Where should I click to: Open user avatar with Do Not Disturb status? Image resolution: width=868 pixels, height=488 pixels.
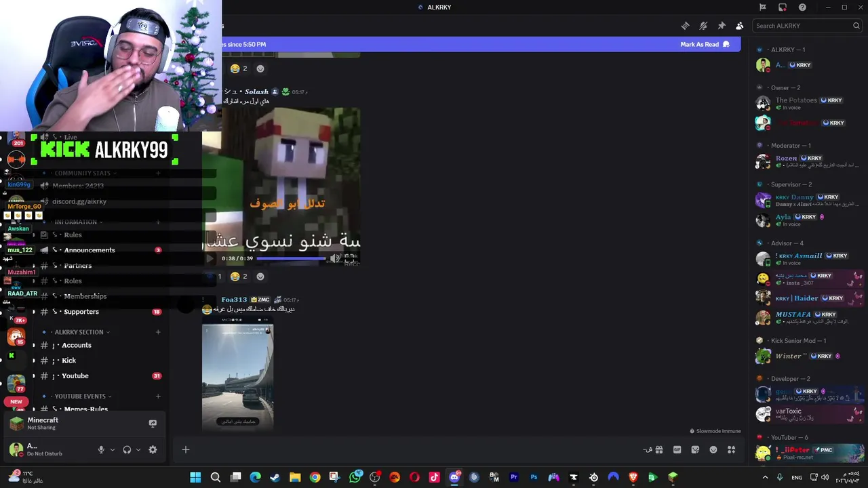pyautogui.click(x=16, y=449)
